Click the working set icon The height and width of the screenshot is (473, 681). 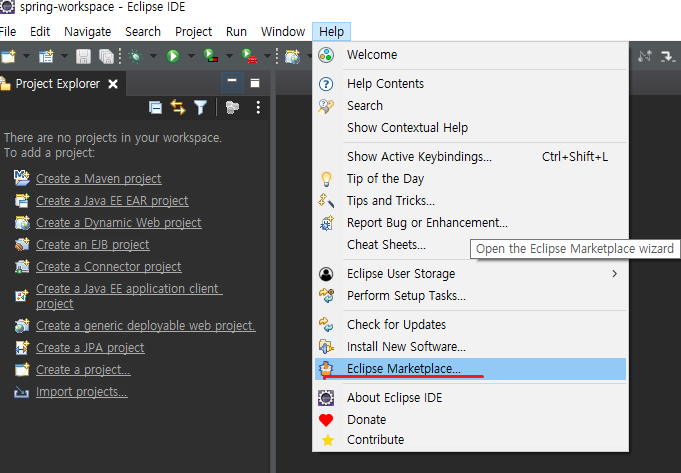232,107
